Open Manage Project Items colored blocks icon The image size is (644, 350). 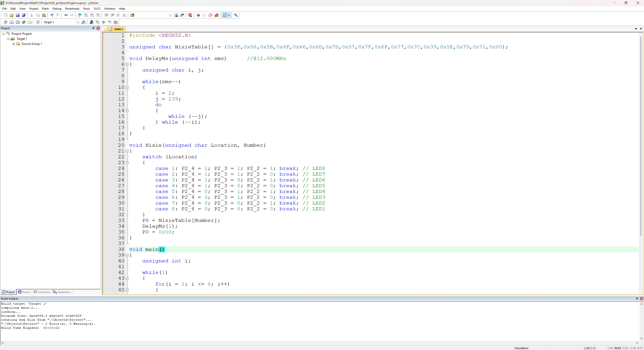click(x=92, y=22)
